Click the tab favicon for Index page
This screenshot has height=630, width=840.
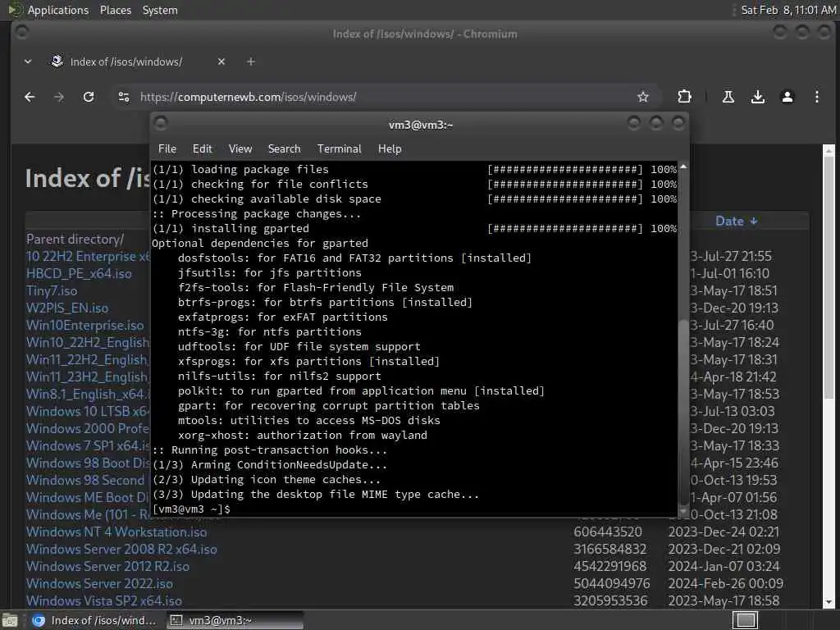click(57, 61)
